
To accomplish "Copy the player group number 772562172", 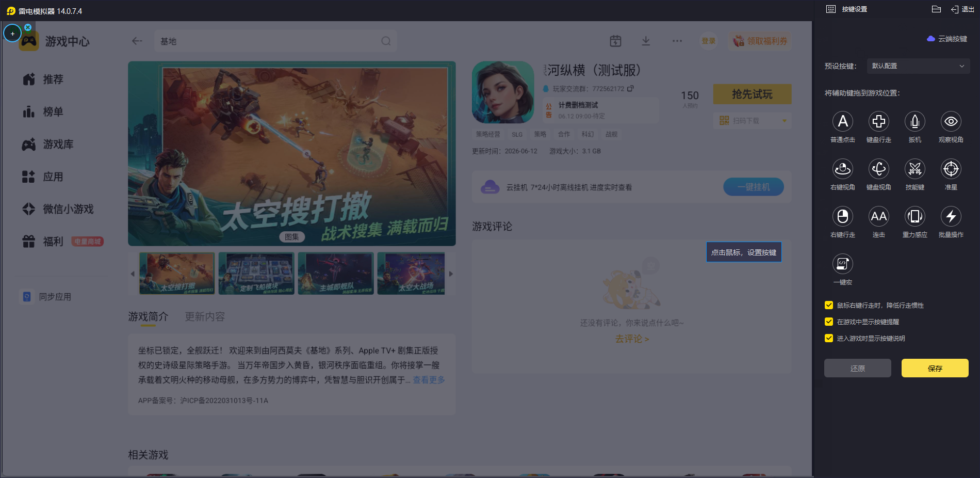I will (630, 89).
